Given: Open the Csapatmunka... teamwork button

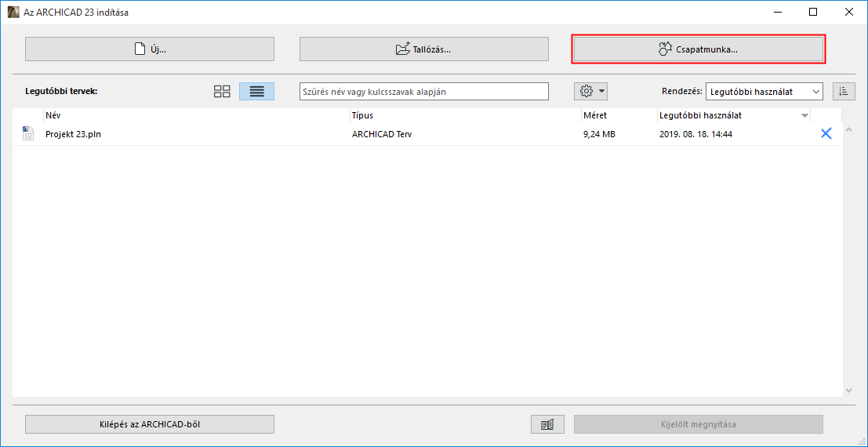Looking at the screenshot, I should [699, 49].
